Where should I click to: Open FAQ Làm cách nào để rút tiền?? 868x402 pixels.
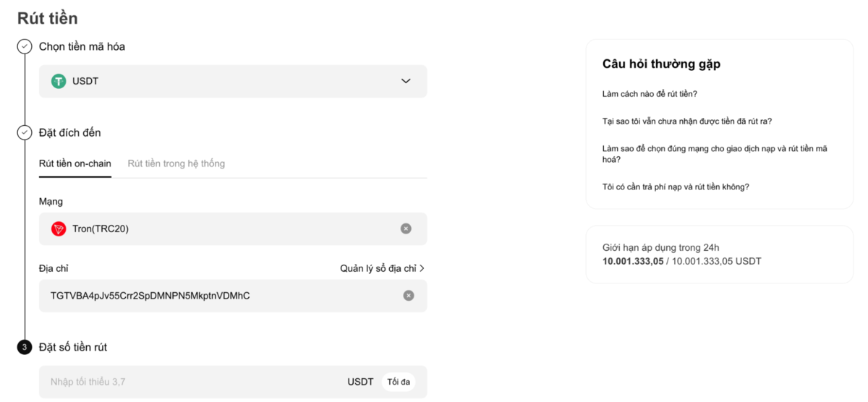650,94
